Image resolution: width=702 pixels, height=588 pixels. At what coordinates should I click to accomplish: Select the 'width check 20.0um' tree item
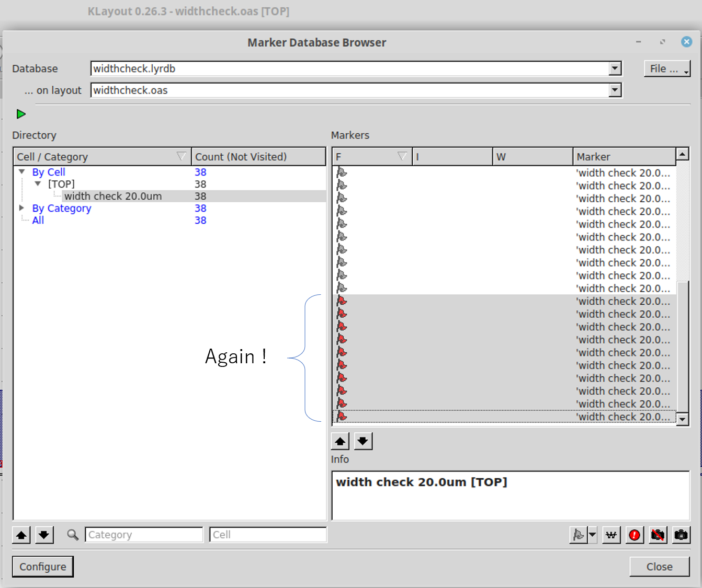[x=113, y=196]
